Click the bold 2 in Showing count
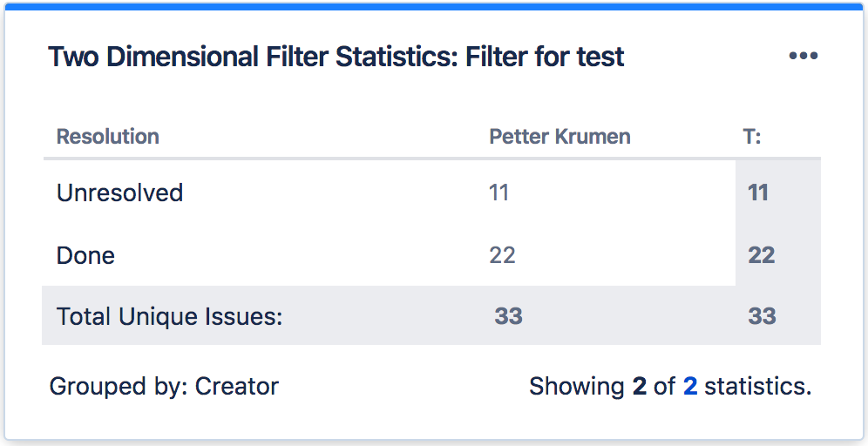868x446 pixels. point(640,386)
